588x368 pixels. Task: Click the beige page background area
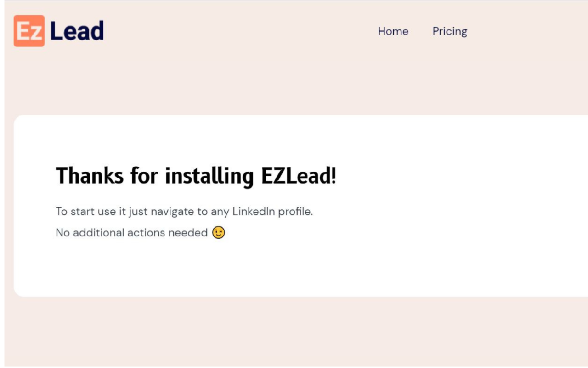pyautogui.click(x=294, y=331)
